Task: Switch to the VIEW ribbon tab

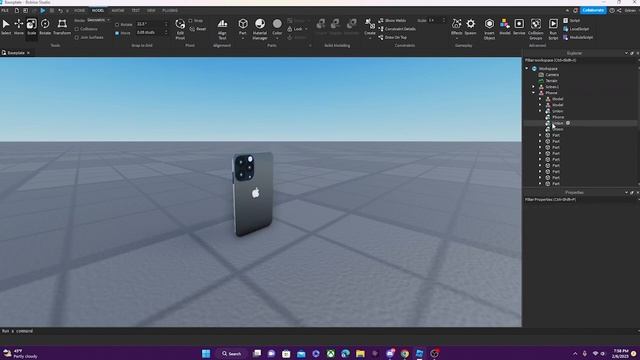Action: pos(151,11)
